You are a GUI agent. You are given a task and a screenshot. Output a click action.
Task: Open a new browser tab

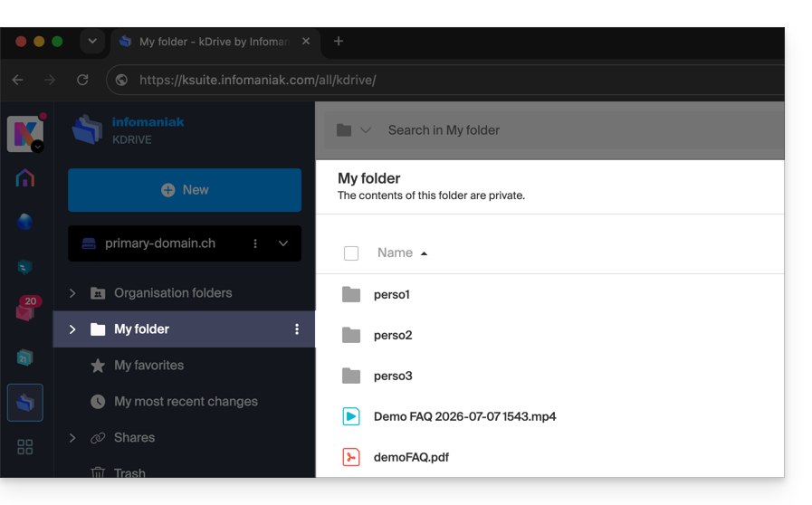(339, 41)
